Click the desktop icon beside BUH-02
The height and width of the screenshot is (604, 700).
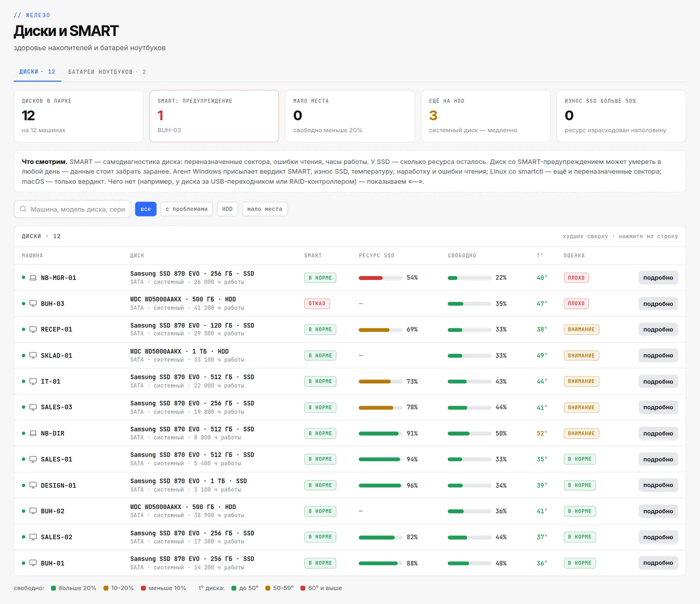click(x=33, y=511)
